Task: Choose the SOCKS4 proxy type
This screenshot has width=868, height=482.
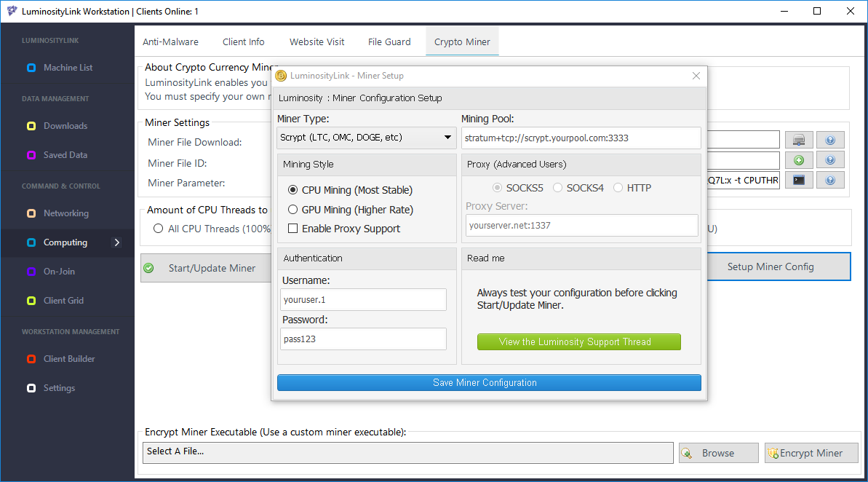Action: tap(578, 188)
